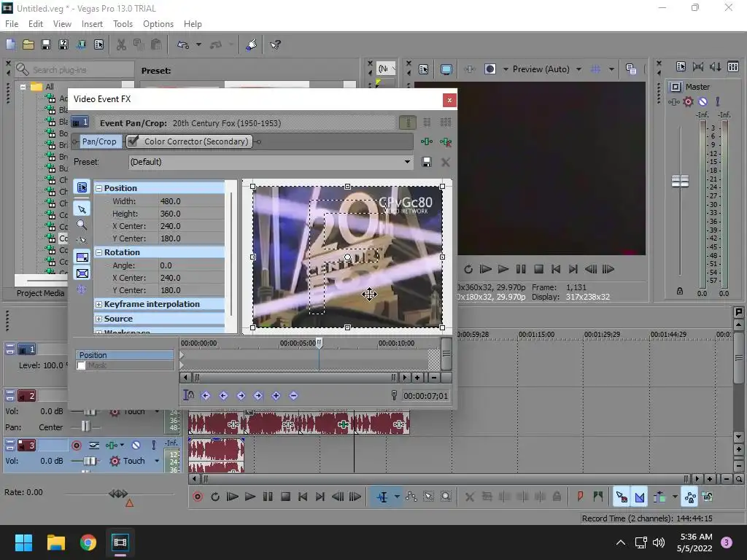Image resolution: width=747 pixels, height=560 pixels.
Task: Click the What's This help icon
Action: [275, 44]
